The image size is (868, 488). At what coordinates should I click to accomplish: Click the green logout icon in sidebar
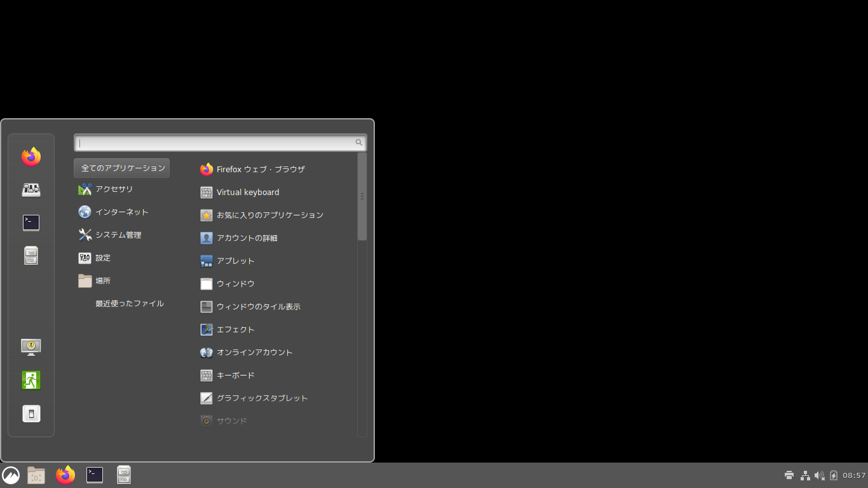point(31,380)
